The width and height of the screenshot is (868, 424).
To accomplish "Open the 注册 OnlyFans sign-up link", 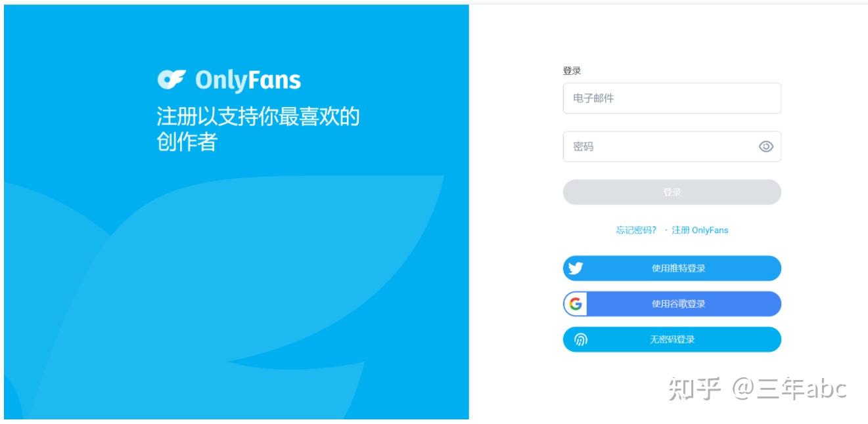I will coord(700,230).
